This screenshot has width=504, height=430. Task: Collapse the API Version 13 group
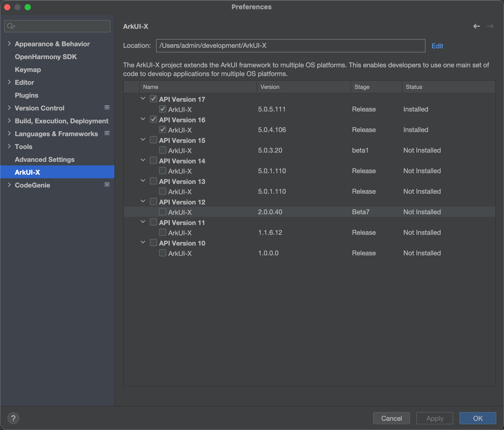point(143,181)
